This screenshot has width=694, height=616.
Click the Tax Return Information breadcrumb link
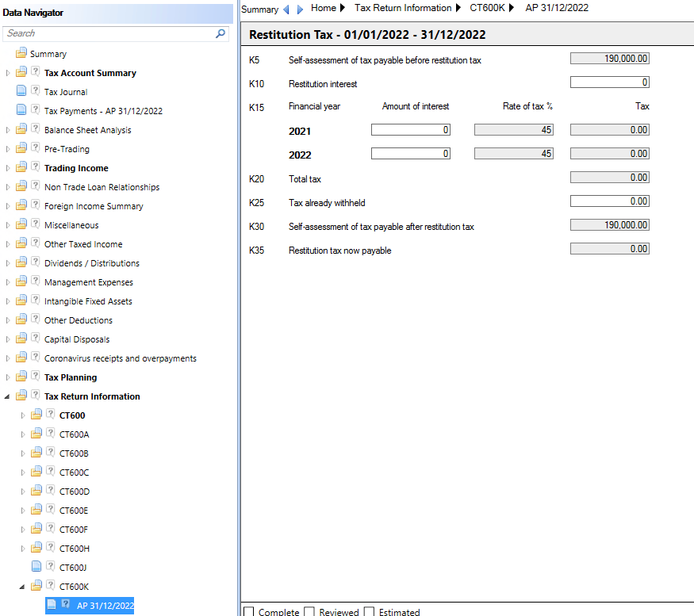tap(403, 8)
